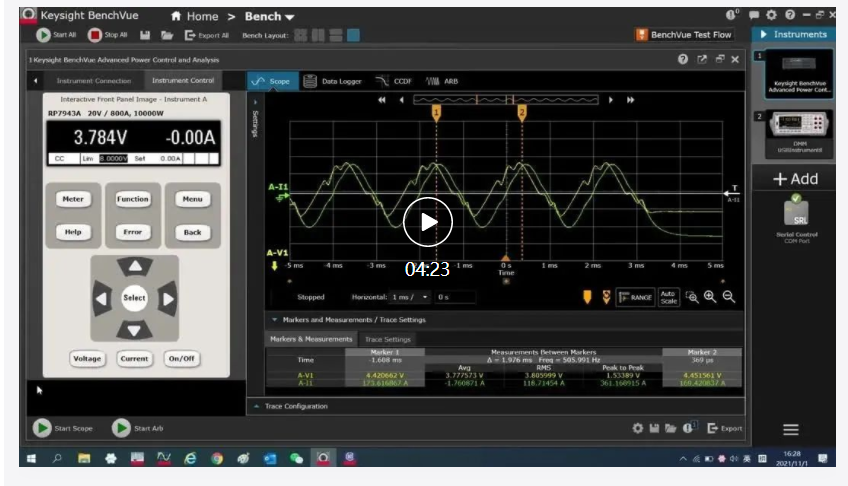
Task: Open the CCDF tab
Action: point(394,81)
